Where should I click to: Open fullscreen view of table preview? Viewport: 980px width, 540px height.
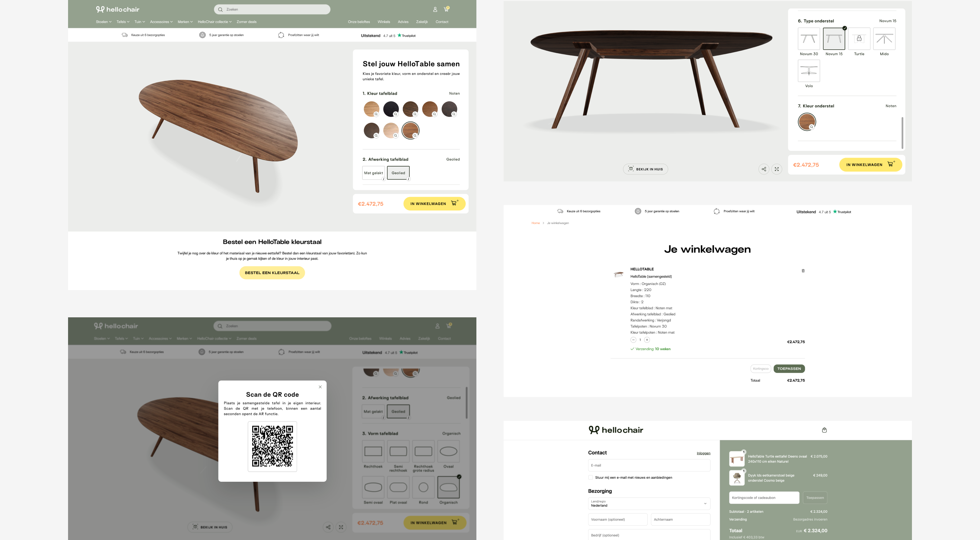(777, 169)
